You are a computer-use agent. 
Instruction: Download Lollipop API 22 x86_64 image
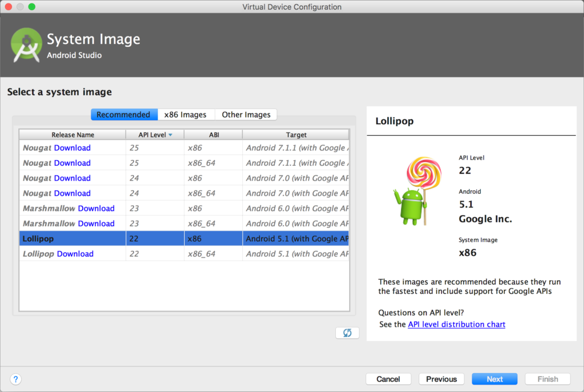(75, 254)
